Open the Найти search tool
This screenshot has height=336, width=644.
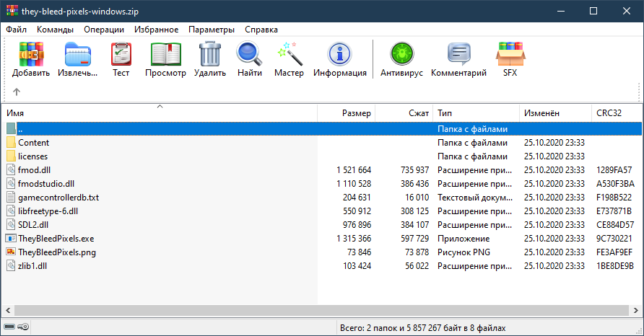click(x=249, y=54)
